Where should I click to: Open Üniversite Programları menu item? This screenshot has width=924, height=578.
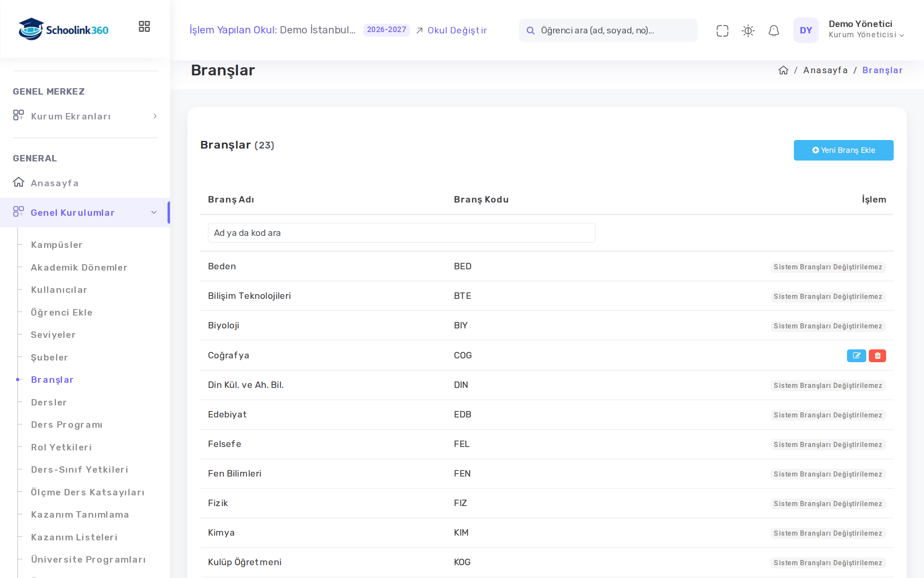pos(88,560)
